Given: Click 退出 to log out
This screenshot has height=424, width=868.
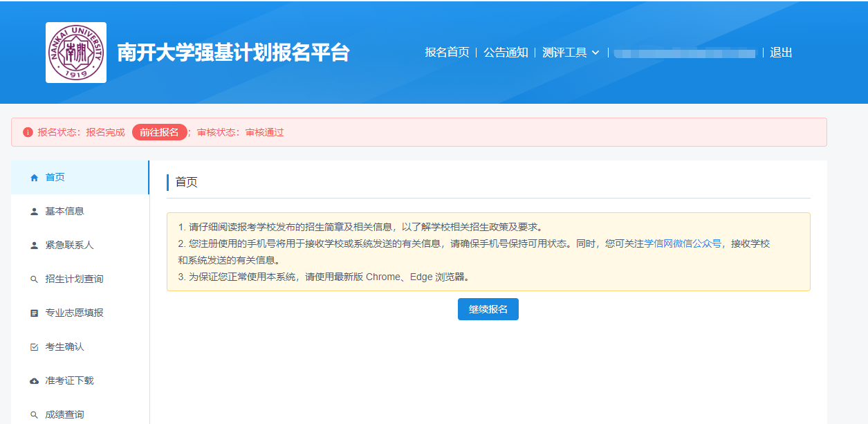Looking at the screenshot, I should pyautogui.click(x=781, y=53).
